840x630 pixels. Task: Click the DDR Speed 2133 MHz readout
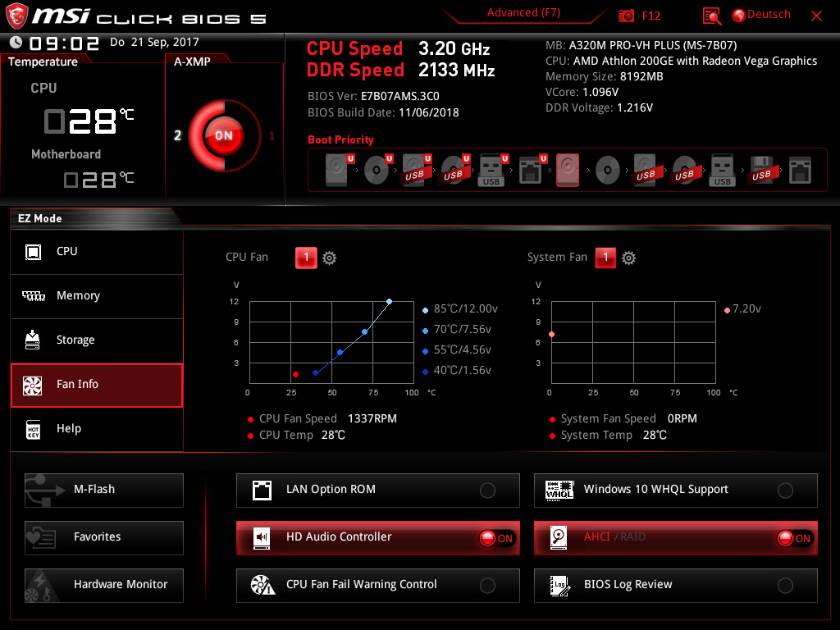click(x=400, y=71)
